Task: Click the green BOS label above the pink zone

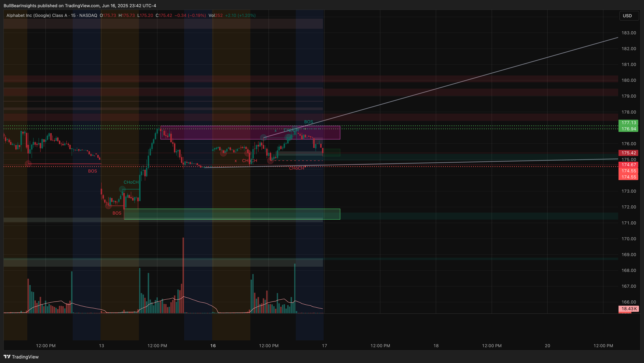Action: (309, 122)
